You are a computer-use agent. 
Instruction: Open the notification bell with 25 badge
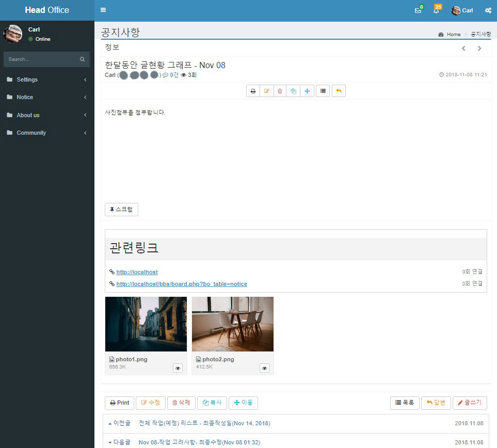pyautogui.click(x=436, y=10)
